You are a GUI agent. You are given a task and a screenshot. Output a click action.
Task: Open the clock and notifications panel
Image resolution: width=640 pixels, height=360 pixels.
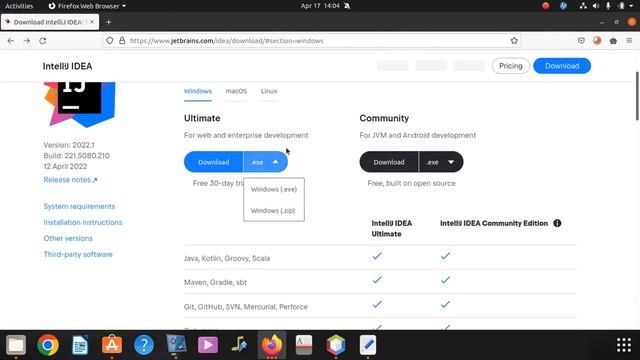pyautogui.click(x=320, y=6)
